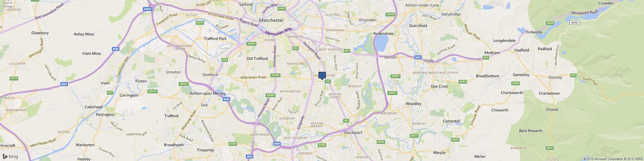This screenshot has height=161, width=644.
Task: Click the A6 road badge below the pin
Action: tap(327, 82)
